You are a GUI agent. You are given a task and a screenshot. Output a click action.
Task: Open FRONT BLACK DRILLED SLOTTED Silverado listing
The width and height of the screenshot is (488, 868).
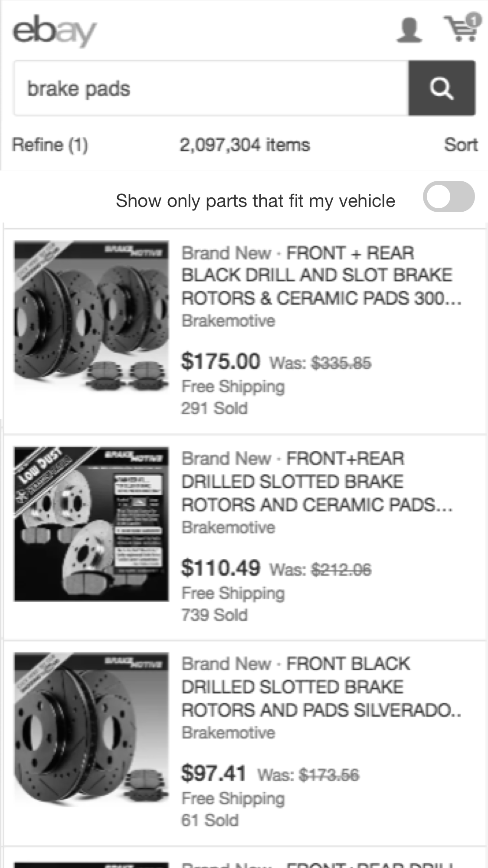tap(320, 687)
